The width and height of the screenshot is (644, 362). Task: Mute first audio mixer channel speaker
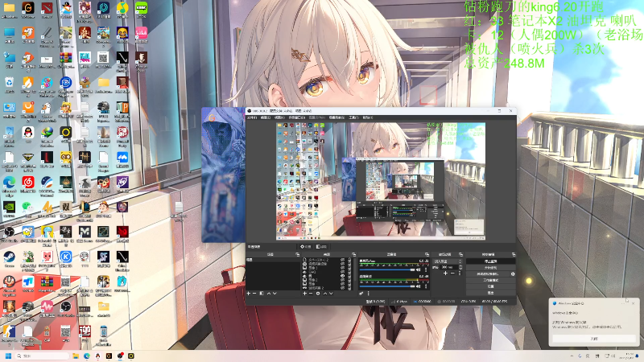point(418,269)
